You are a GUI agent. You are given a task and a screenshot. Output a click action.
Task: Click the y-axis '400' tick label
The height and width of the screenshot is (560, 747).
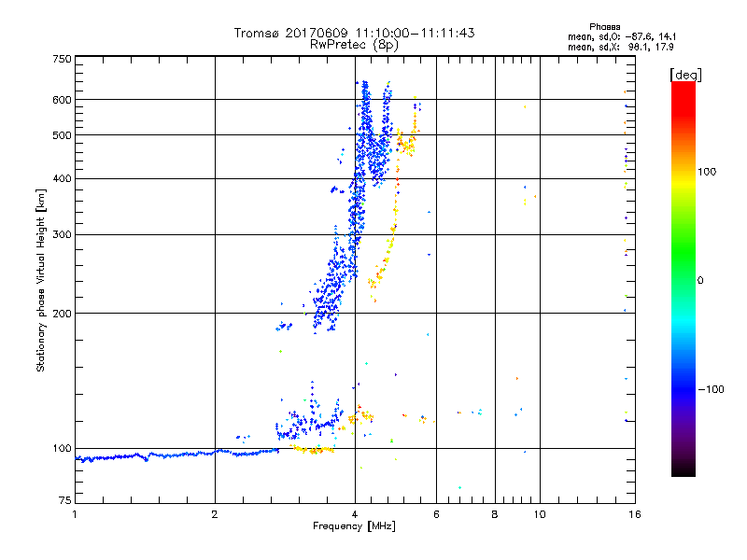pos(62,179)
